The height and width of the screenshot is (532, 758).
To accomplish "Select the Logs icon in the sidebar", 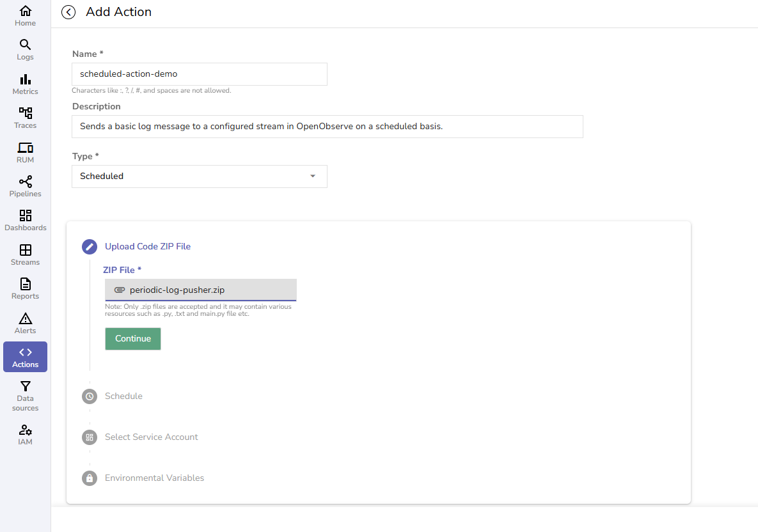I will (25, 49).
